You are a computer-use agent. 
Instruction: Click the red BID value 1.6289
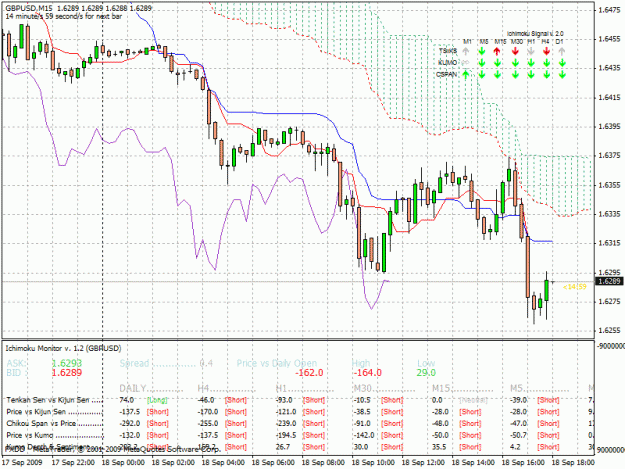tap(67, 373)
